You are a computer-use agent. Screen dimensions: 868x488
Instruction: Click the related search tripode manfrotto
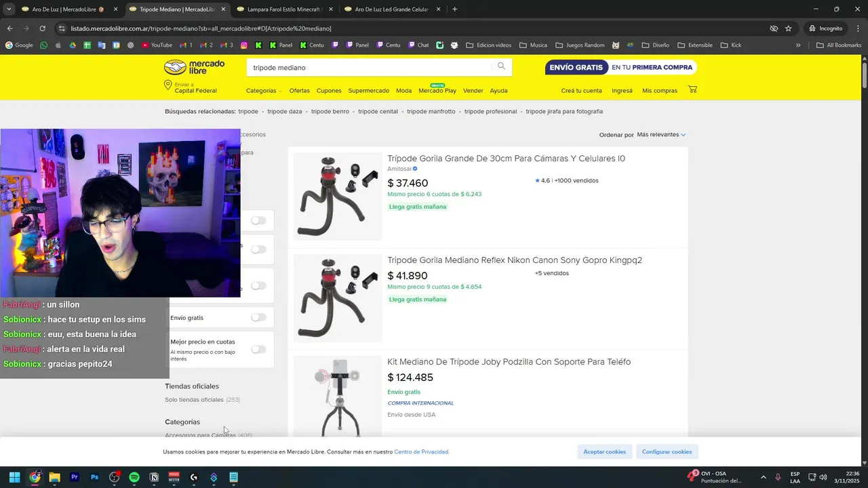[431, 111]
